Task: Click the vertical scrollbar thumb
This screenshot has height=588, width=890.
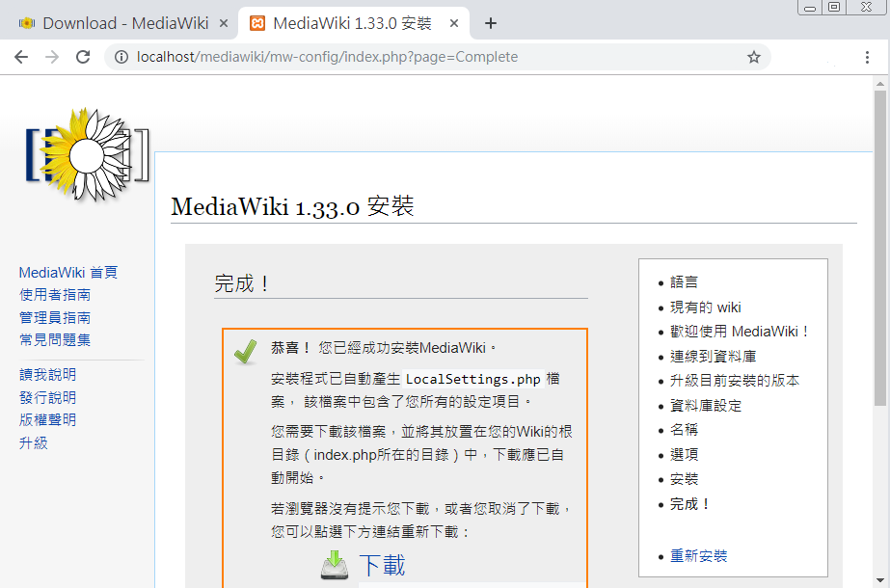Action: coord(879,247)
